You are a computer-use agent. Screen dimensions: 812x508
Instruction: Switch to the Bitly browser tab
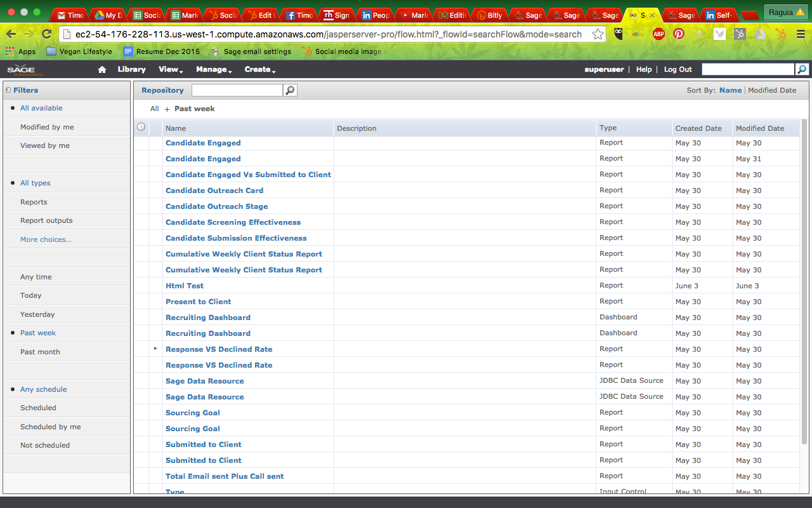(x=490, y=15)
